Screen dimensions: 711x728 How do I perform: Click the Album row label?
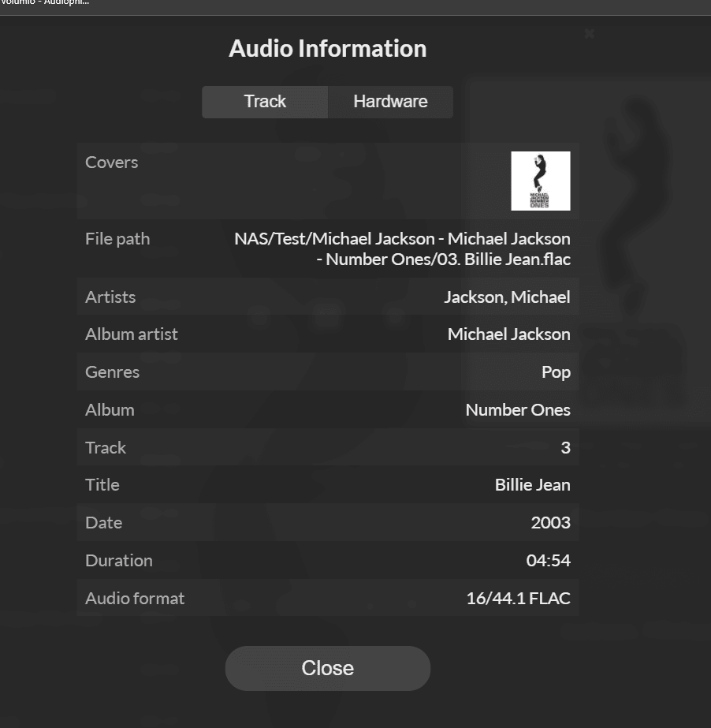[x=110, y=410]
